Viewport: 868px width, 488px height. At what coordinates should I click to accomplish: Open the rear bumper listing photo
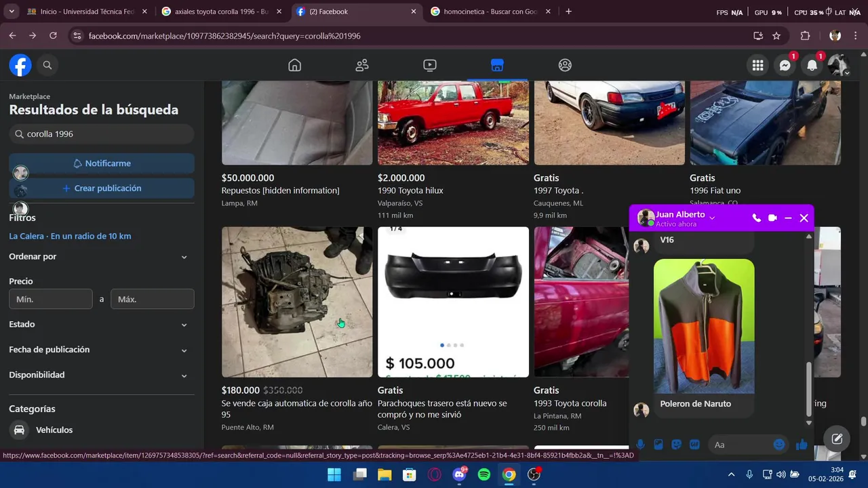pyautogui.click(x=453, y=302)
